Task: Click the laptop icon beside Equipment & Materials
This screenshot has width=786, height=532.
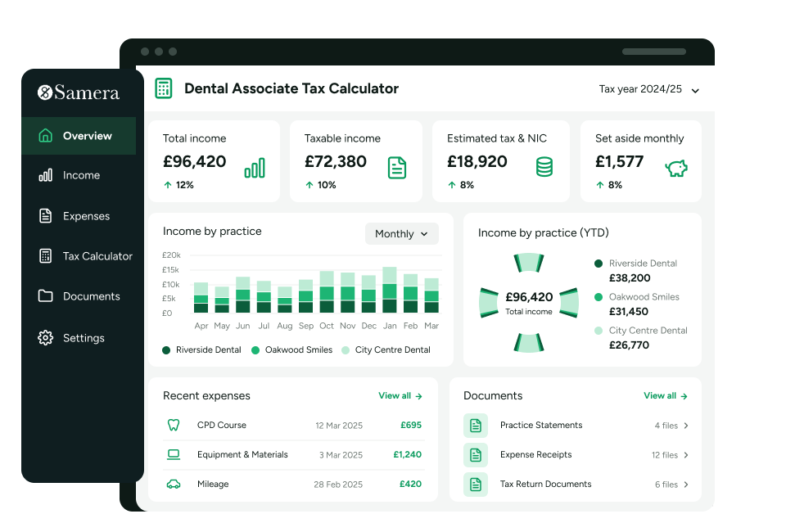Action: [x=174, y=454]
